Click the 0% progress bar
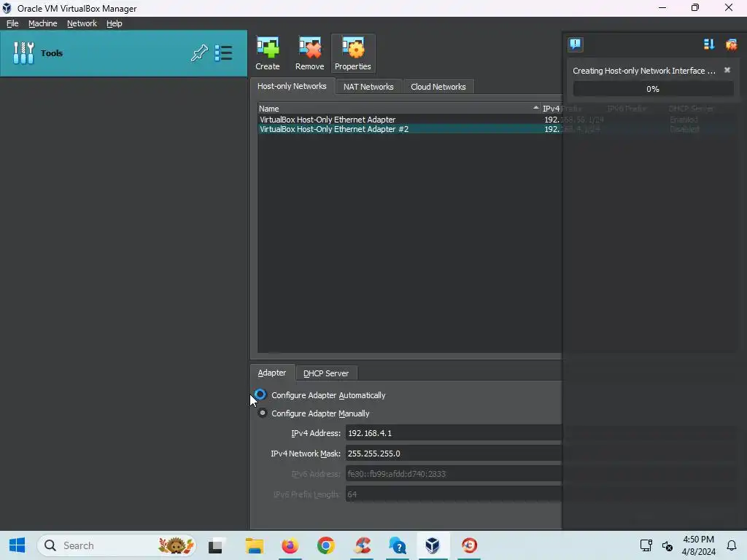This screenshot has width=747, height=560. (x=653, y=89)
